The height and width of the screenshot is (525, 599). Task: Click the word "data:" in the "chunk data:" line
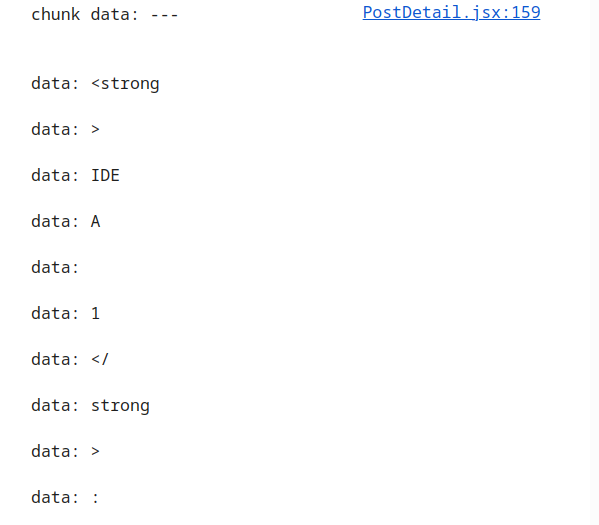pos(114,15)
